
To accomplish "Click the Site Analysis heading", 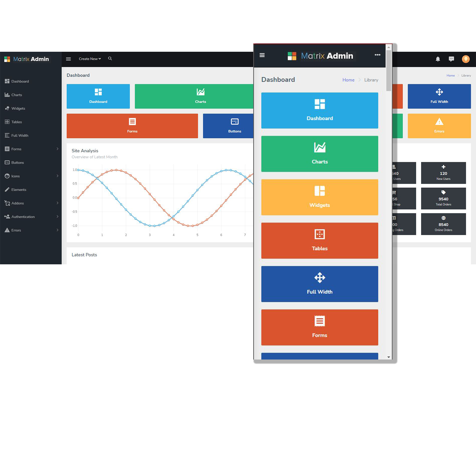I will [85, 151].
